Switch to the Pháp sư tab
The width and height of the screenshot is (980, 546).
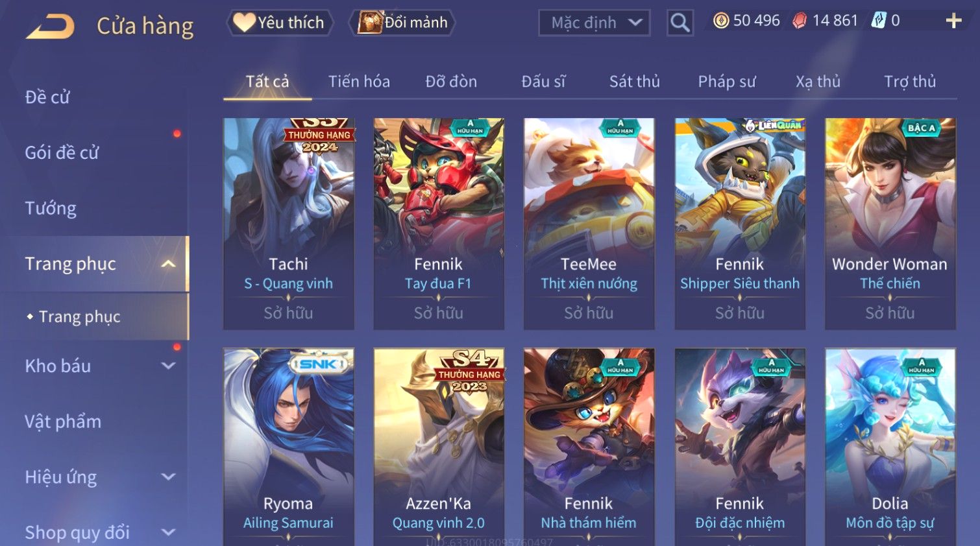point(726,82)
